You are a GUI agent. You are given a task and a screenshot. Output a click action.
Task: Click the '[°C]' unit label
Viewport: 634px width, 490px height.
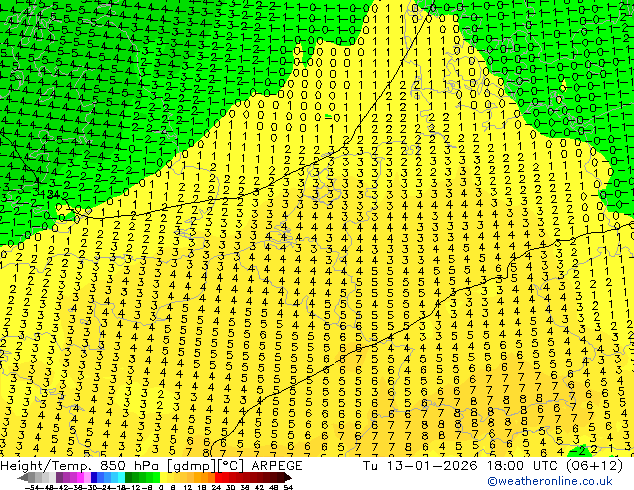click(230, 466)
